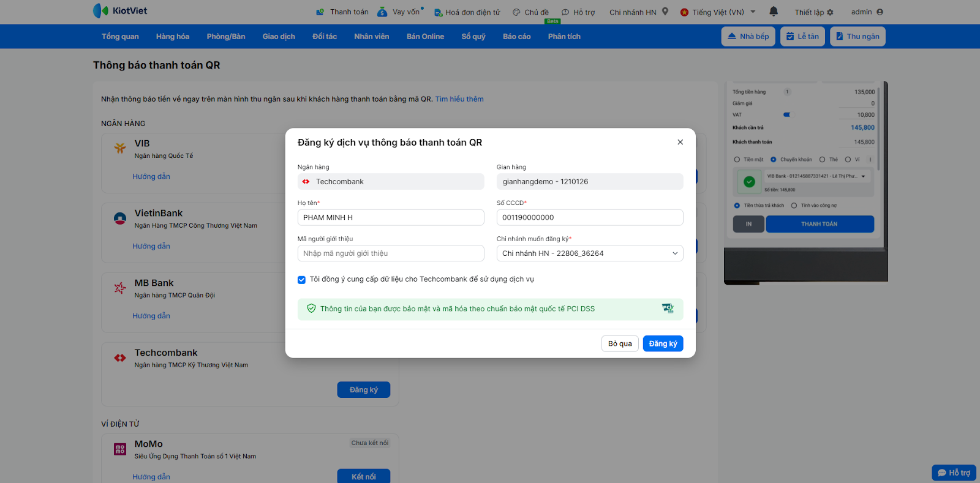This screenshot has width=980, height=483.
Task: Open the Hàng hóa menu
Action: [x=172, y=37]
